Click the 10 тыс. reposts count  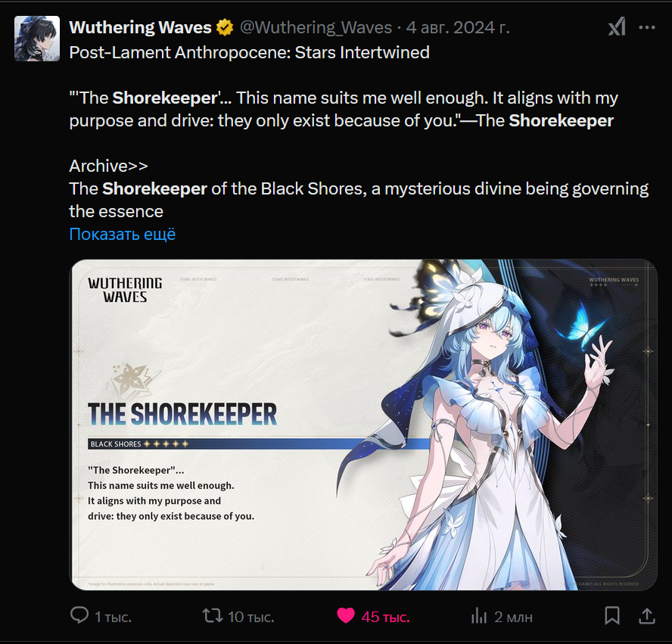point(251,617)
